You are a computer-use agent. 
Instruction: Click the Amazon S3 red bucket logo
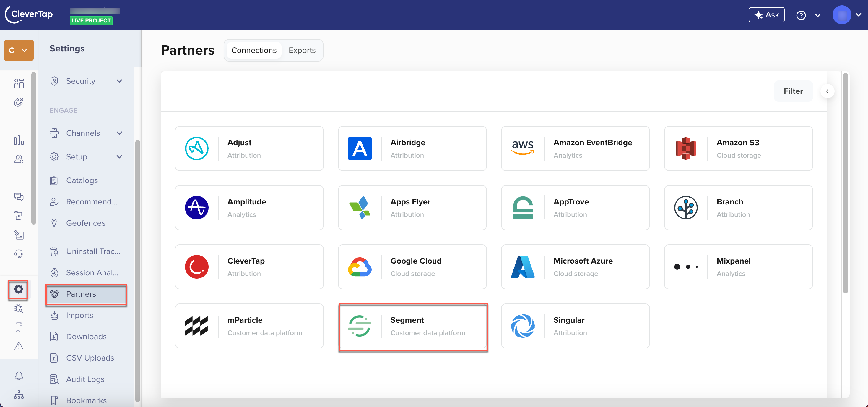pyautogui.click(x=686, y=148)
